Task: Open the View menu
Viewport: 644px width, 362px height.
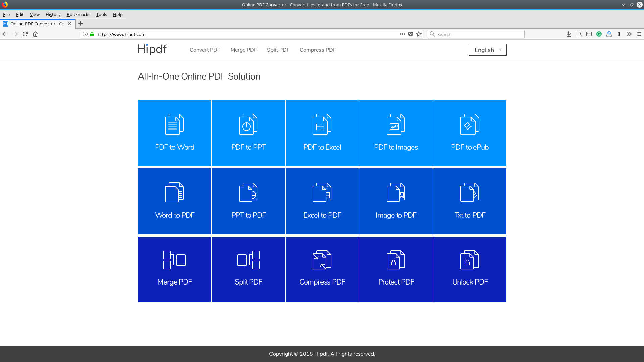Action: tap(35, 14)
